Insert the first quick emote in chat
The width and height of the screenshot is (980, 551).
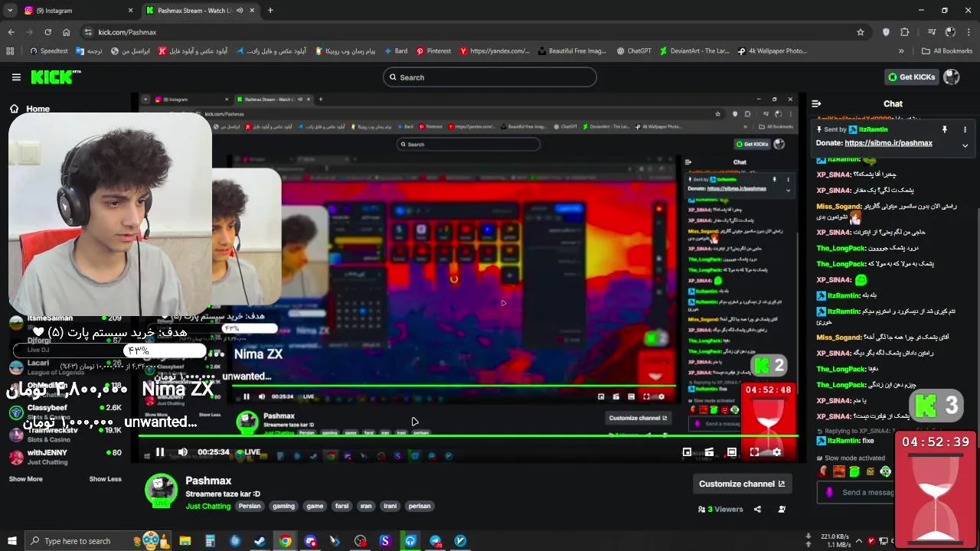(824, 471)
